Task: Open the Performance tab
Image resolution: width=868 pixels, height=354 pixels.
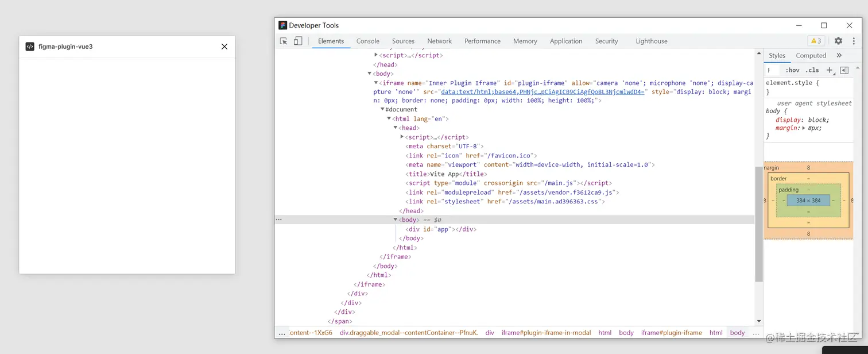Action: [482, 41]
